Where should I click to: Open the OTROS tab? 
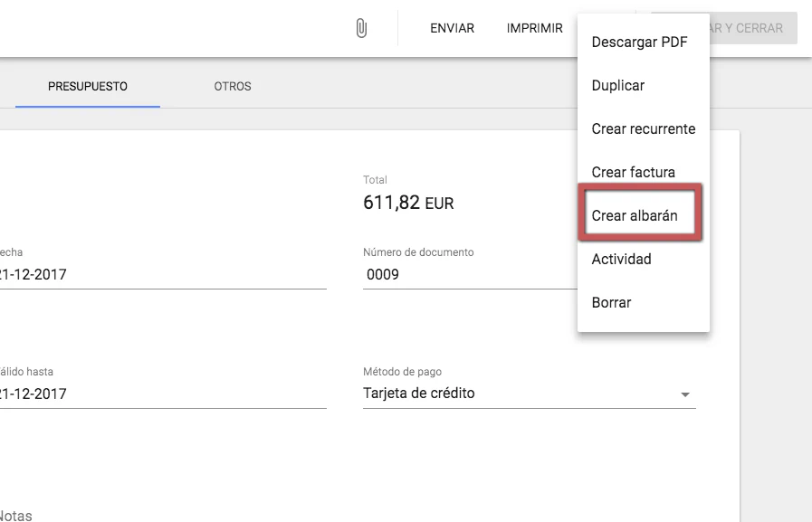[233, 87]
